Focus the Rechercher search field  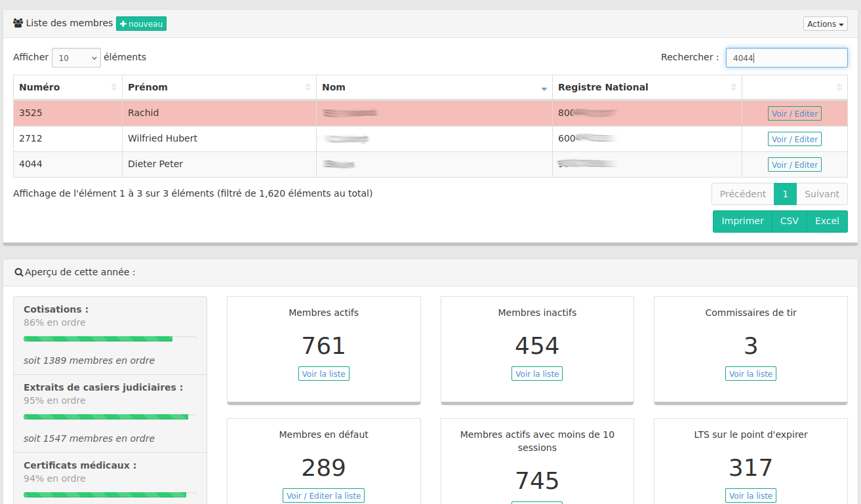pos(786,58)
